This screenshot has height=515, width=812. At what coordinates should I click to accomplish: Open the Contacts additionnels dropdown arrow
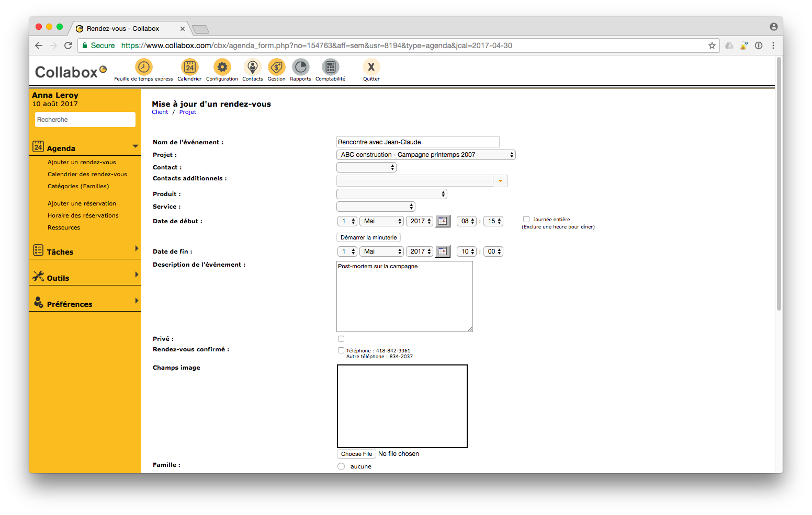(x=500, y=181)
